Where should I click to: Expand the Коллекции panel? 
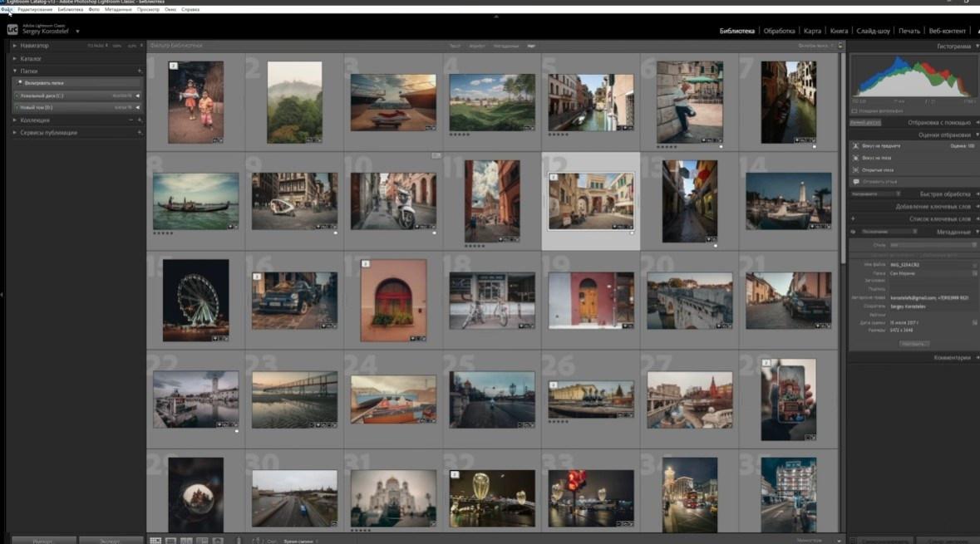[x=14, y=120]
